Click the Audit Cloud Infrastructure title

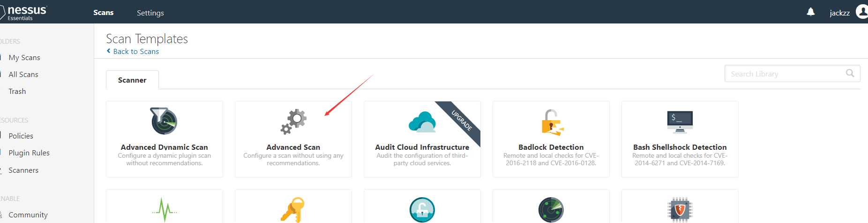[422, 147]
